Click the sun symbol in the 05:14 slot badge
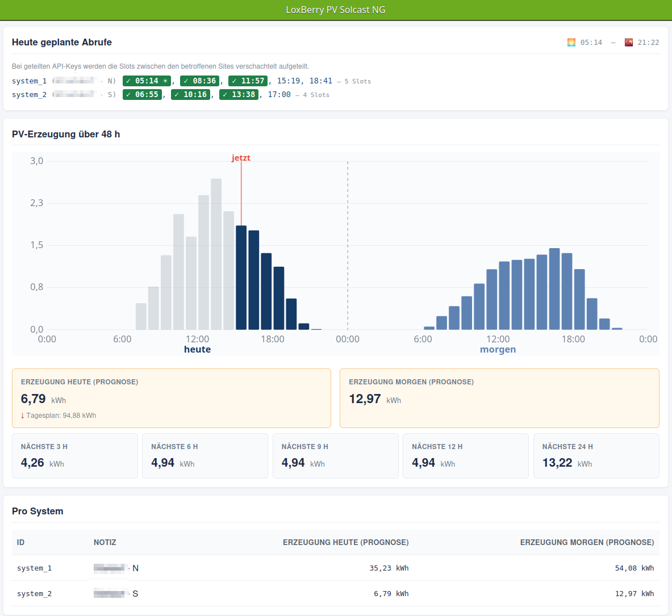 [x=165, y=81]
